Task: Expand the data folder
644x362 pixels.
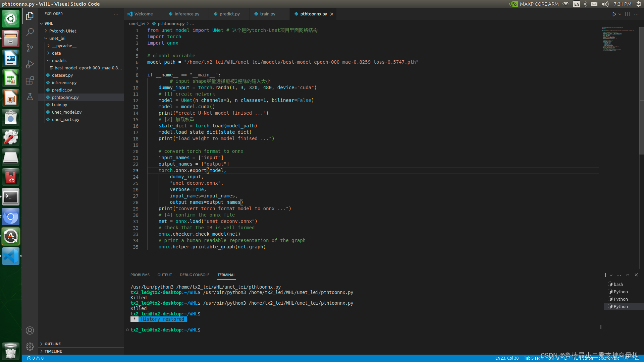Action: point(80,53)
